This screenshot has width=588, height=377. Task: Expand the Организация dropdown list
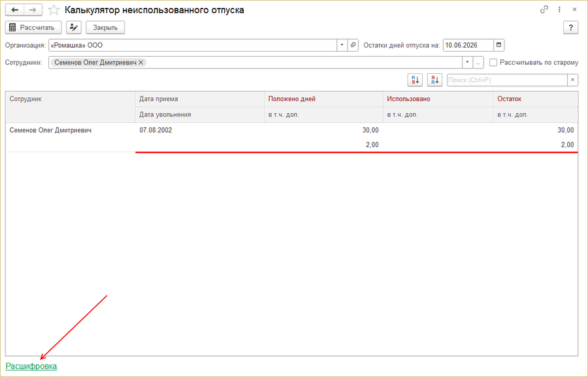point(342,45)
